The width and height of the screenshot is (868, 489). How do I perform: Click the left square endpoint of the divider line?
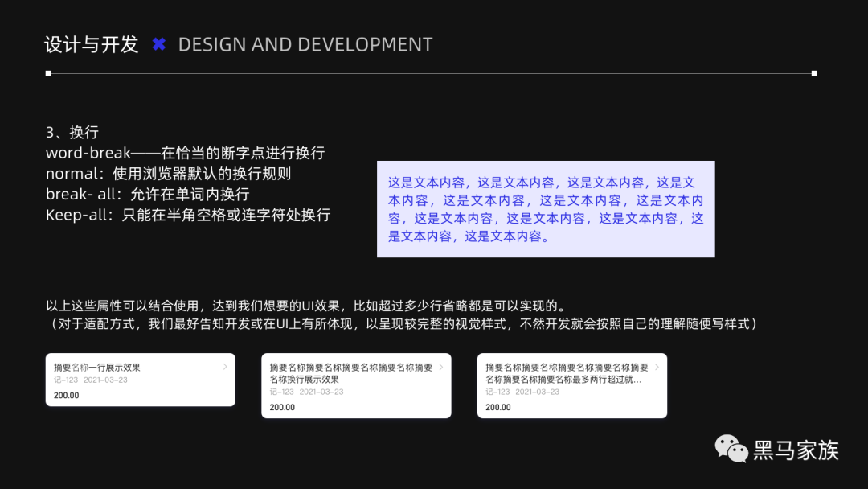coord(48,73)
